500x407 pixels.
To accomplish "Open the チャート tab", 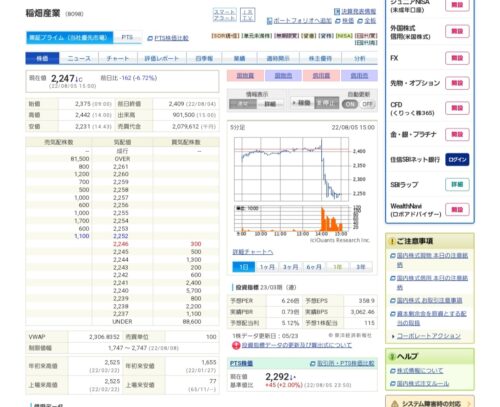I will pyautogui.click(x=118, y=58).
